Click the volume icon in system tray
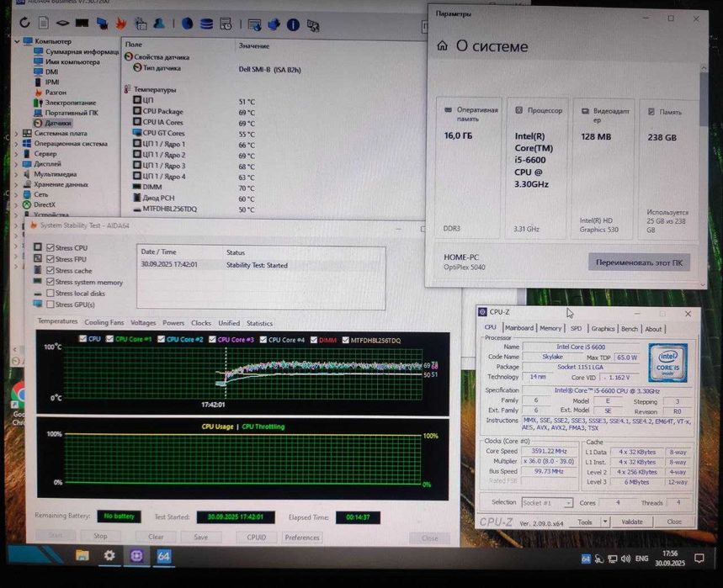723x588 pixels. coord(625,559)
